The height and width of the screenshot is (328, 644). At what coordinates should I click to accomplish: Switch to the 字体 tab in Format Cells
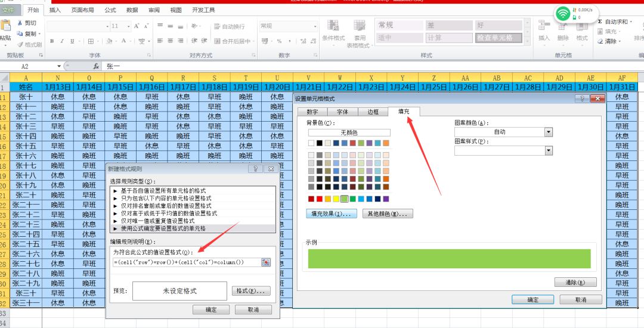(x=342, y=112)
